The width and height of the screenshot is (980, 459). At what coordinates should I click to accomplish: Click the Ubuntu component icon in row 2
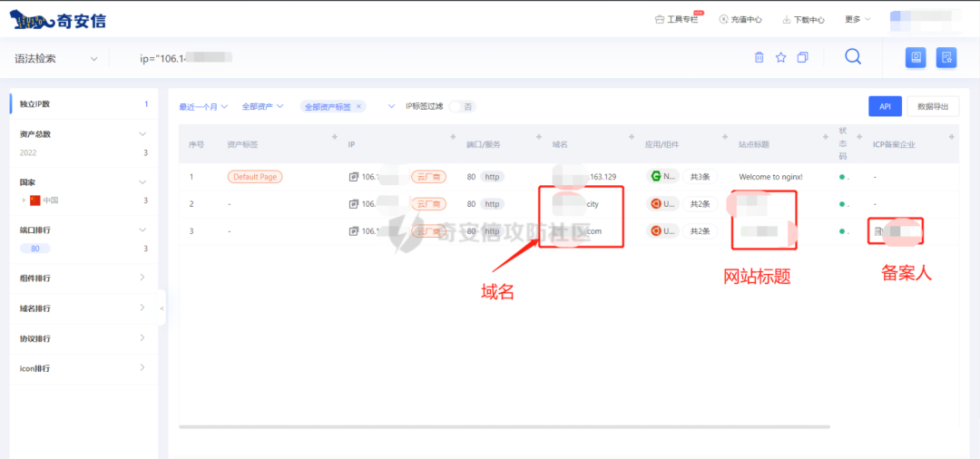(x=656, y=203)
